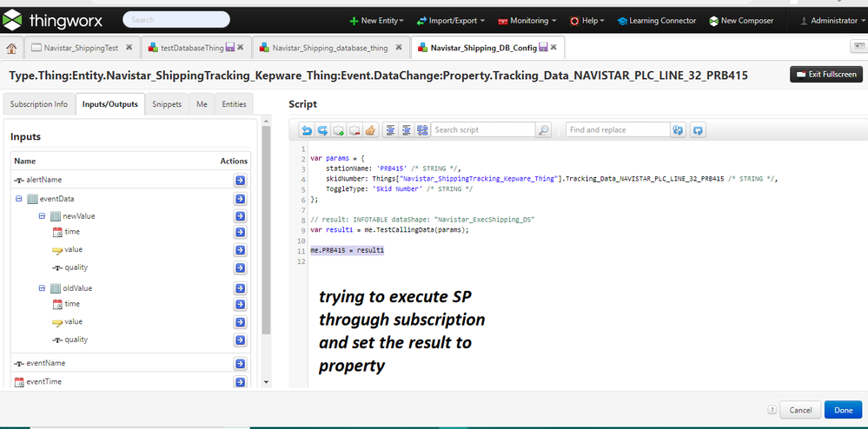The height and width of the screenshot is (429, 868).
Task: Close the Navistar_ShippingTest tab
Action: pos(129,48)
